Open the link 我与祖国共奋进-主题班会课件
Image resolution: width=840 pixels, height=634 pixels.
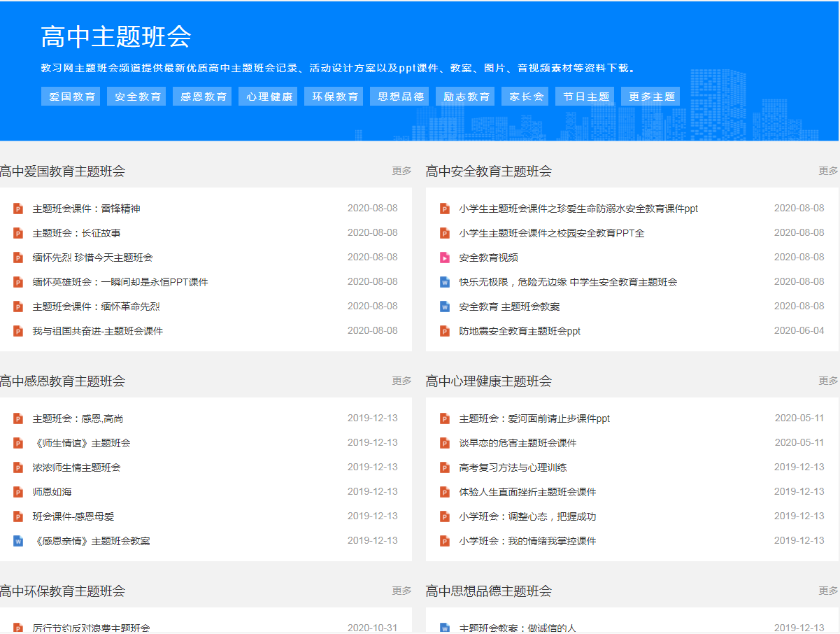point(98,331)
